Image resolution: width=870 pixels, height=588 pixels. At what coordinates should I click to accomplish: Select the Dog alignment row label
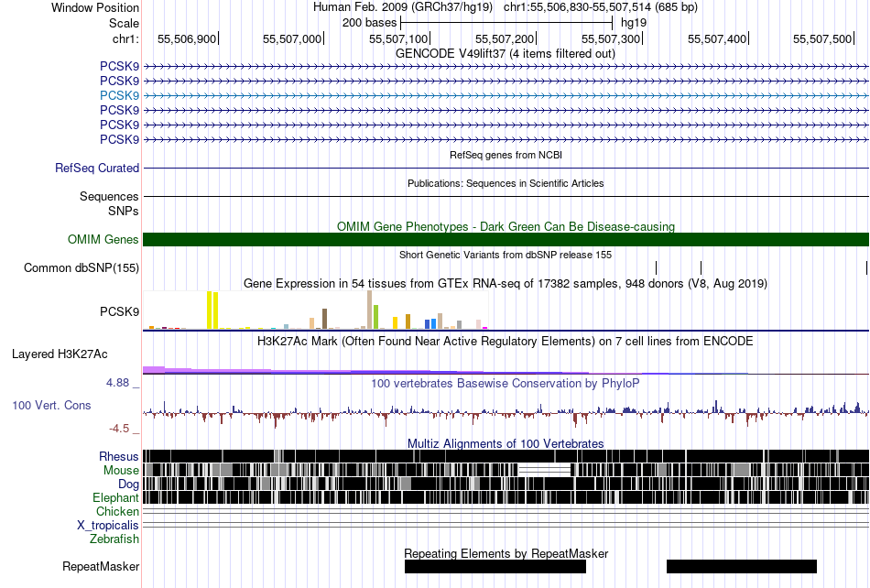(128, 485)
